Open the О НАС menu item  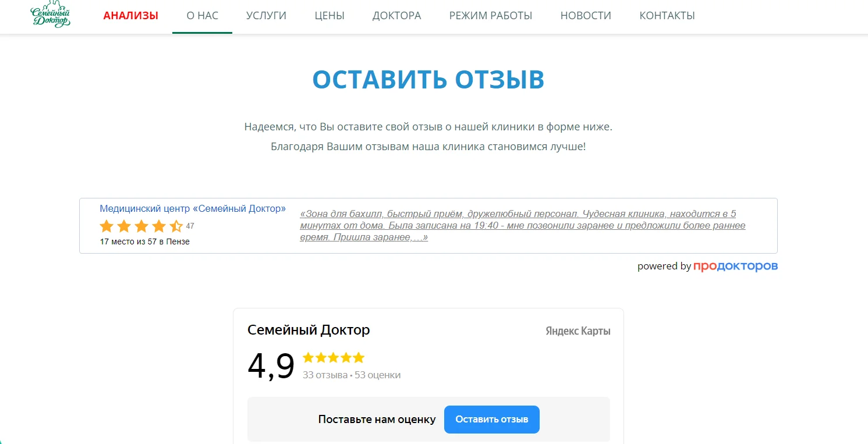tap(202, 16)
